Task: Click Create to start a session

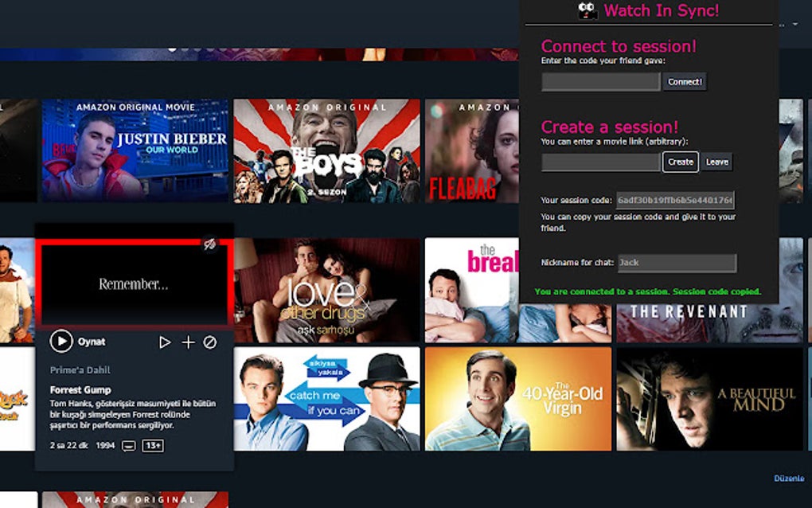Action: (x=680, y=162)
